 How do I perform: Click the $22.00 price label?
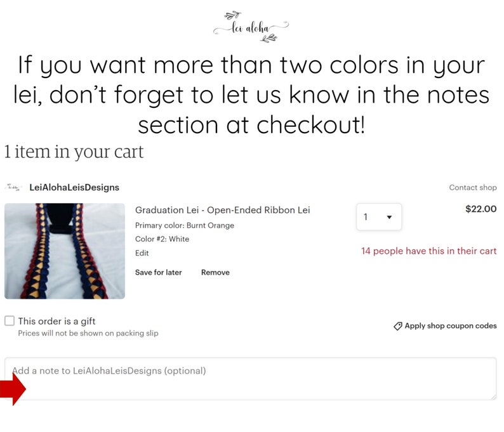[481, 209]
